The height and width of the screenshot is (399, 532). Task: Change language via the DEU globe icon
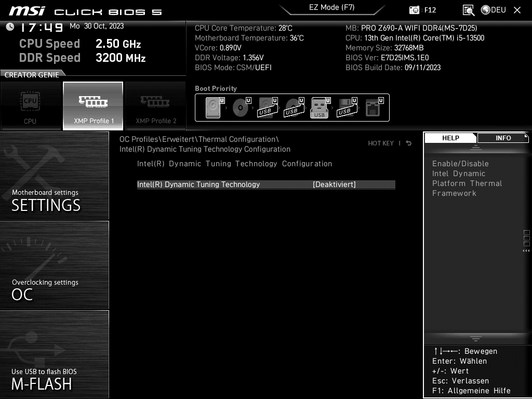pyautogui.click(x=494, y=10)
